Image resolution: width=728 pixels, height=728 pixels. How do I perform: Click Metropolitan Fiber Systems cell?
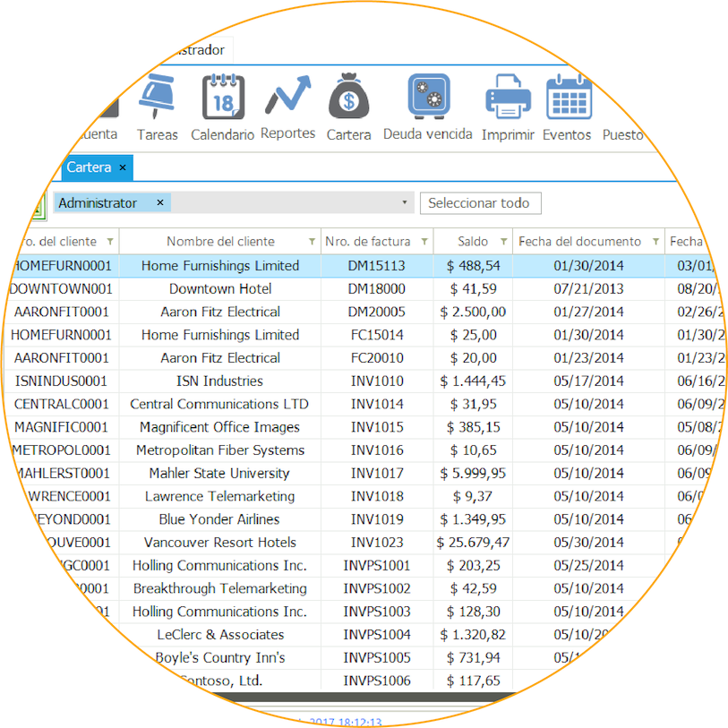click(x=220, y=450)
